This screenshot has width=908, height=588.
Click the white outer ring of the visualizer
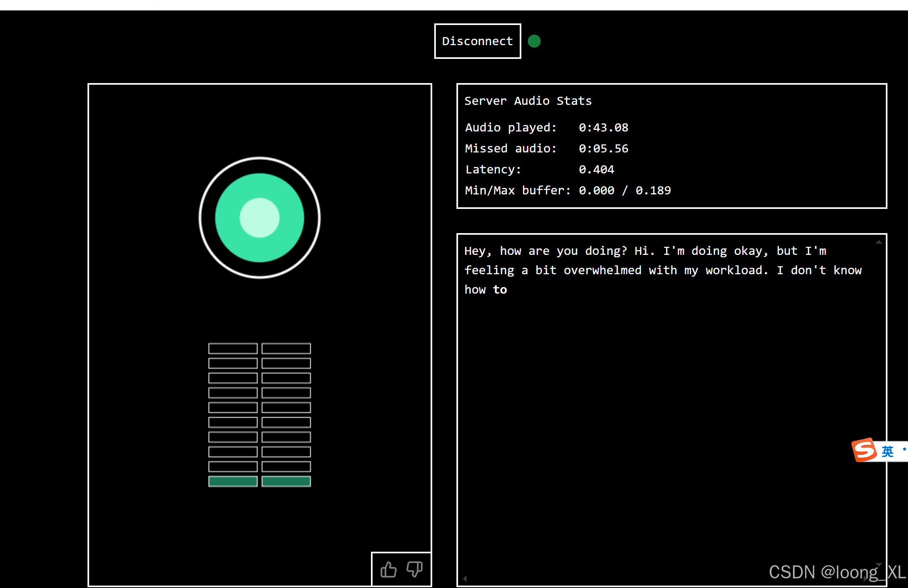point(260,158)
